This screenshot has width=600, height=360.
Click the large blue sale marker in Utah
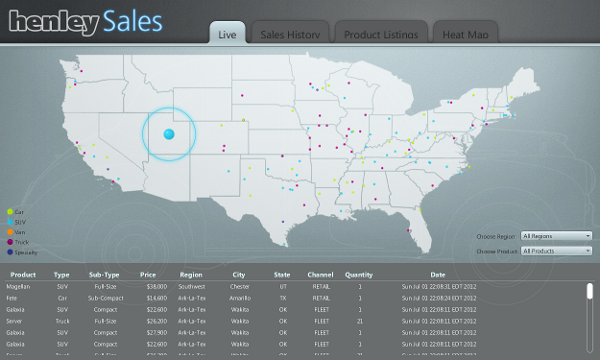point(169,134)
